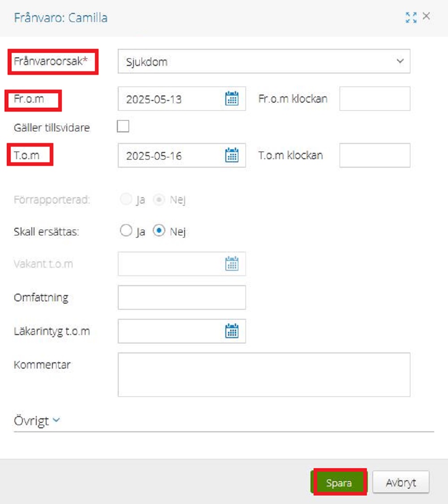448x504 pixels.
Task: Tick the Gäller tillsvidare checkbox
Action: tap(123, 127)
